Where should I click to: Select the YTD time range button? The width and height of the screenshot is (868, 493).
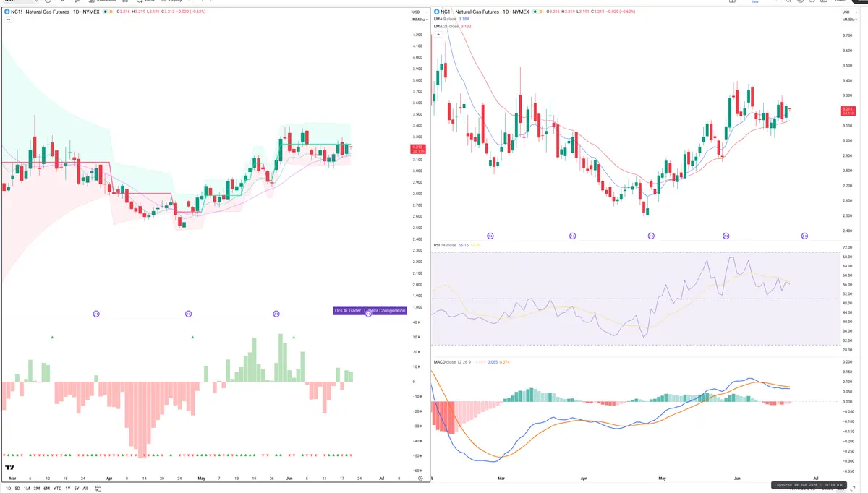pos(57,489)
